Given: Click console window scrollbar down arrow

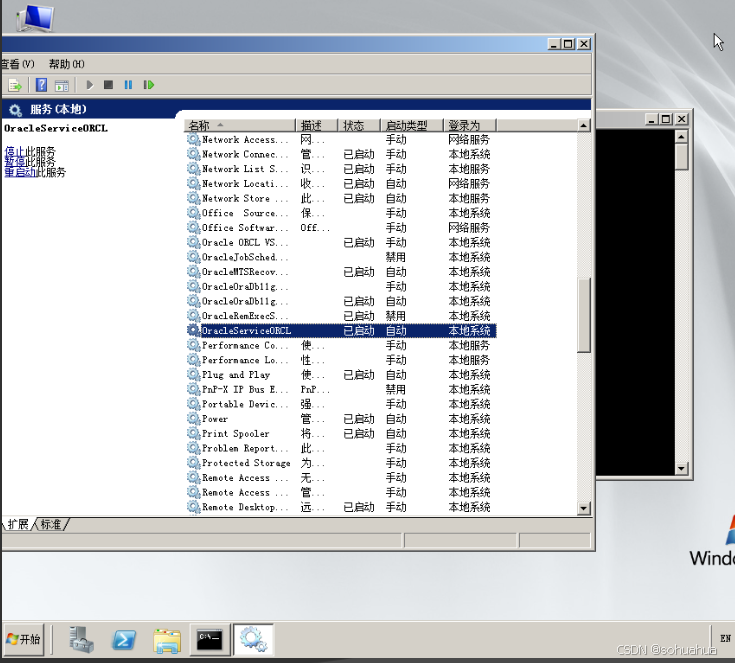Looking at the screenshot, I should click(681, 468).
